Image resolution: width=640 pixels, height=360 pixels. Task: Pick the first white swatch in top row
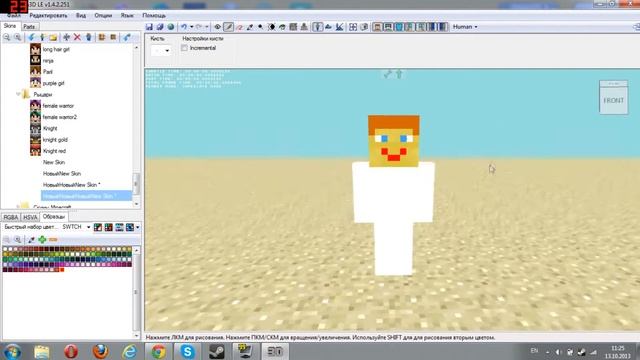pos(5,249)
